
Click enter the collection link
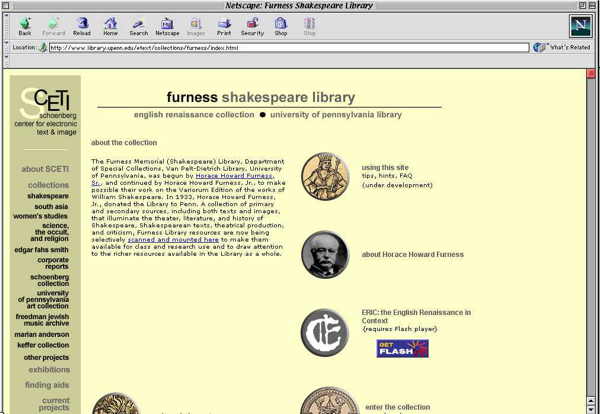[398, 407]
